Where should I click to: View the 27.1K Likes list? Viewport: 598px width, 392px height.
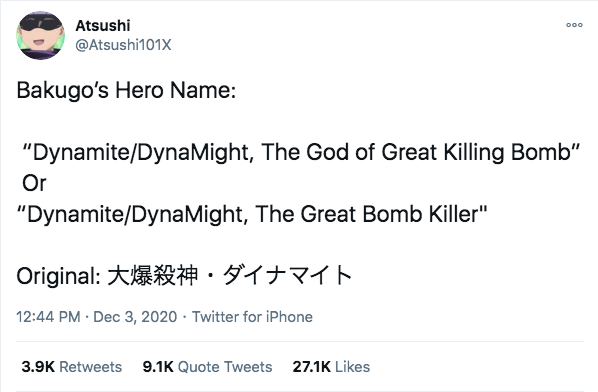tap(331, 367)
